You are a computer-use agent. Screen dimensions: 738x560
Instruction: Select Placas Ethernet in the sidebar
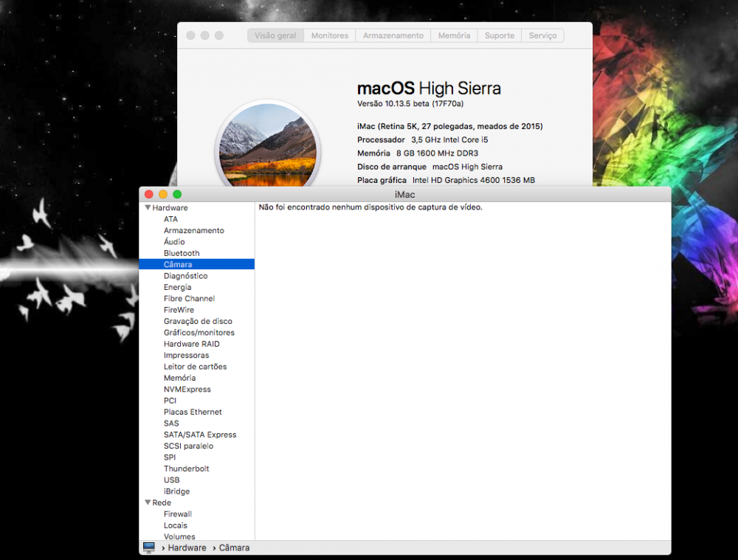click(193, 412)
